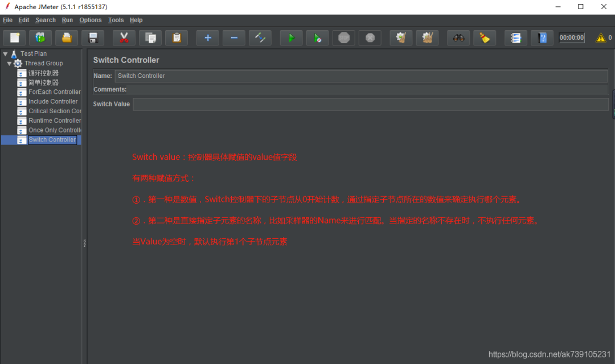Collapse the Test Plan tree node
The width and height of the screenshot is (615, 364).
[x=6, y=53]
